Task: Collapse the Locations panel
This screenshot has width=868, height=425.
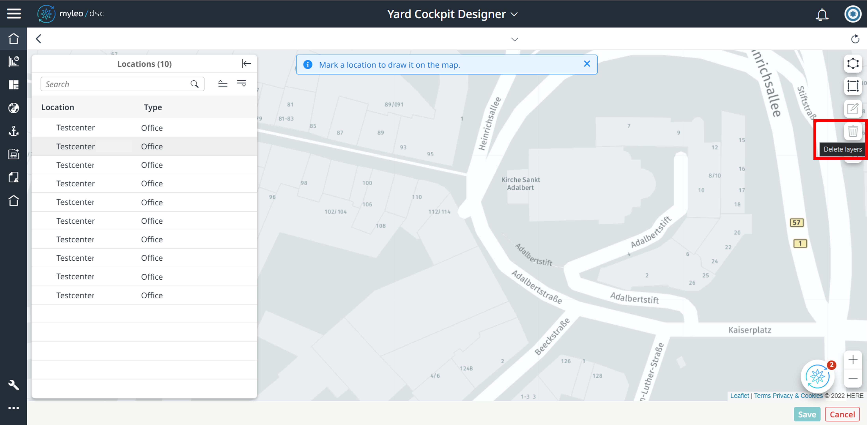Action: 246,64
